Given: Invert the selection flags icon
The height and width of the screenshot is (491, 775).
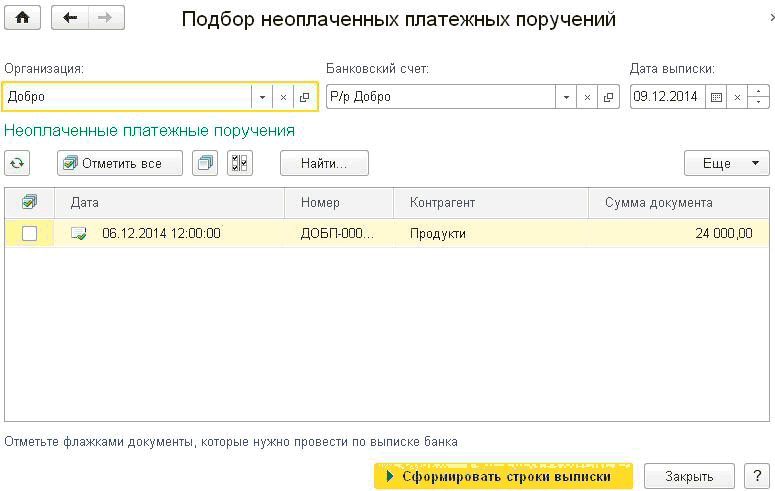Looking at the screenshot, I should click(240, 163).
